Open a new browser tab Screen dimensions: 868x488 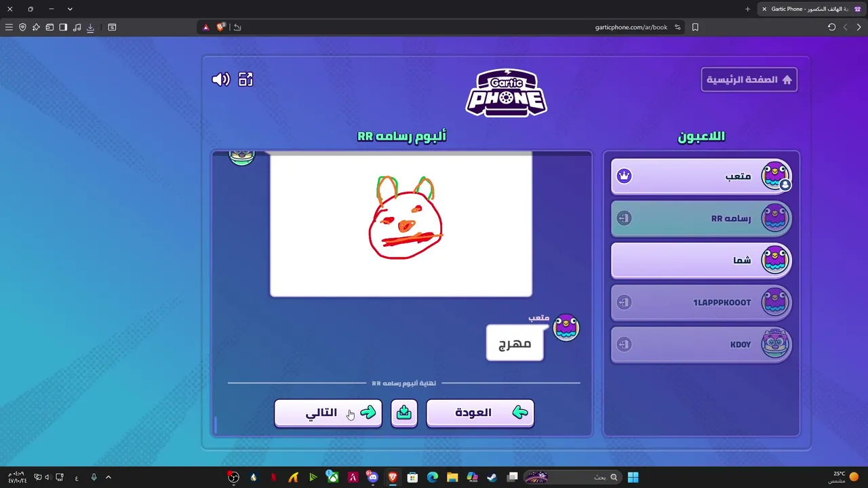tap(747, 9)
